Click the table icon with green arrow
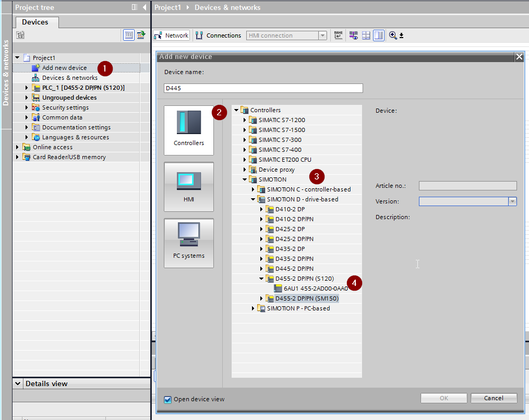This screenshot has height=420, width=529. click(141, 35)
